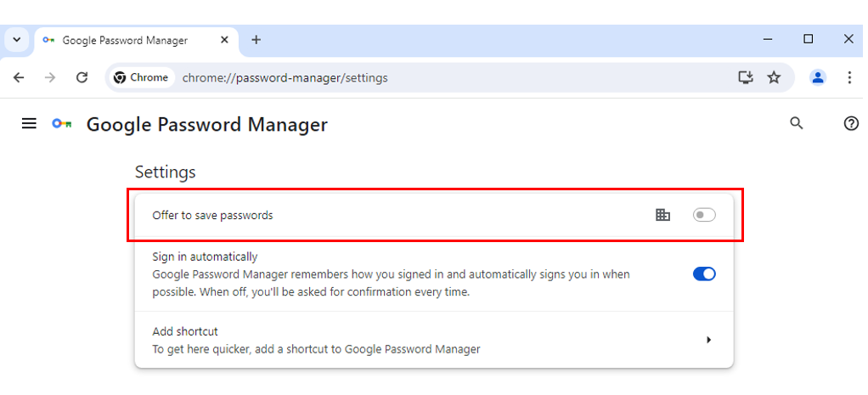The height and width of the screenshot is (395, 868).
Task: Open the hamburger main menu
Action: (x=29, y=123)
